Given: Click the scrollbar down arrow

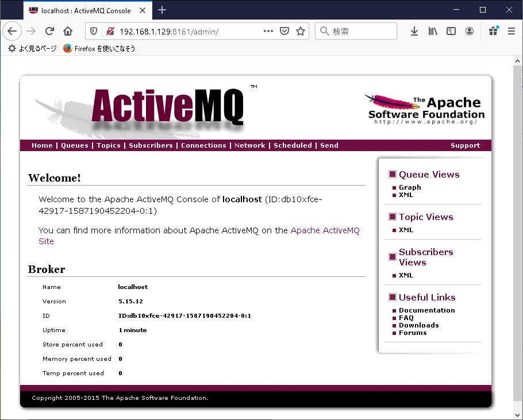Looking at the screenshot, I should [x=517, y=415].
